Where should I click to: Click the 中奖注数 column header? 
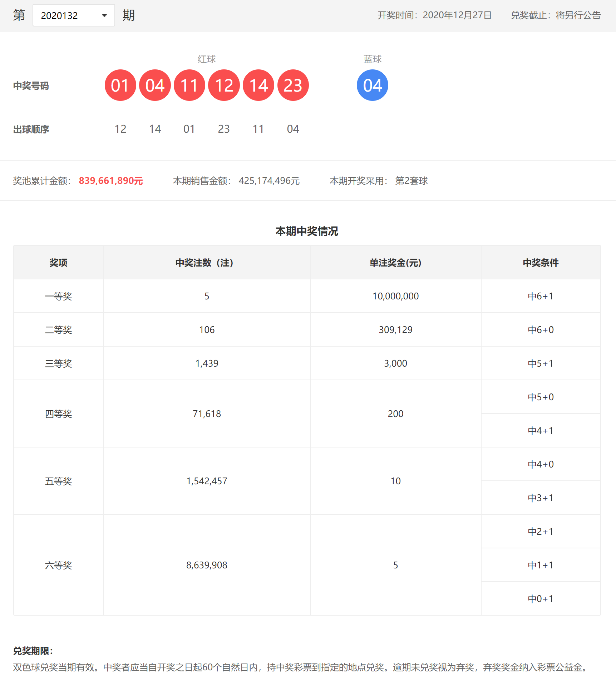[x=206, y=263]
